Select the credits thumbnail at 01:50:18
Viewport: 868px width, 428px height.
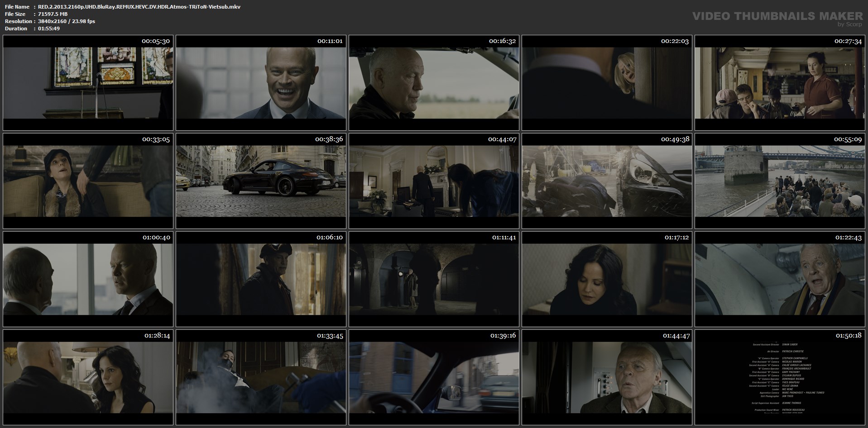780,377
